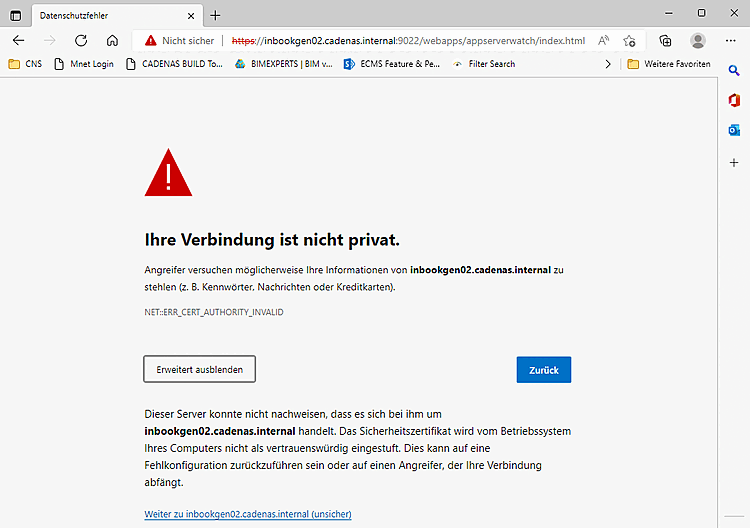Open the tab actions menu icon

click(x=15, y=15)
